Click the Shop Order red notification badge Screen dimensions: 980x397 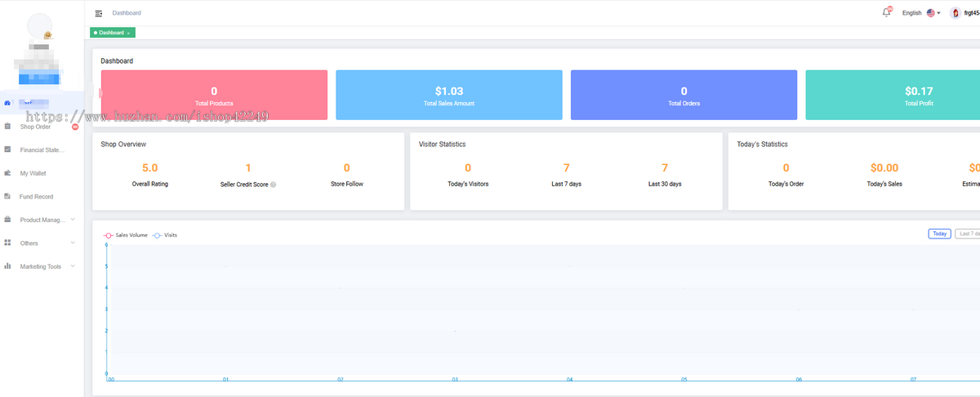coord(75,127)
